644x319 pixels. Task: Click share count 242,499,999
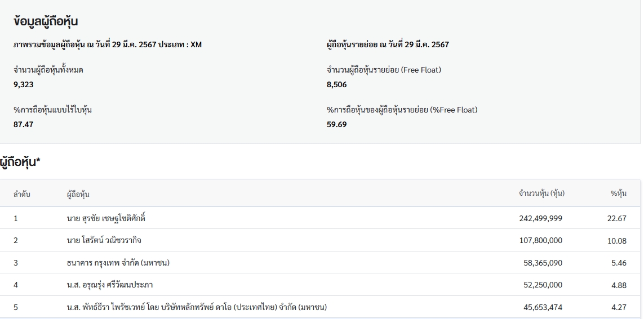point(540,218)
